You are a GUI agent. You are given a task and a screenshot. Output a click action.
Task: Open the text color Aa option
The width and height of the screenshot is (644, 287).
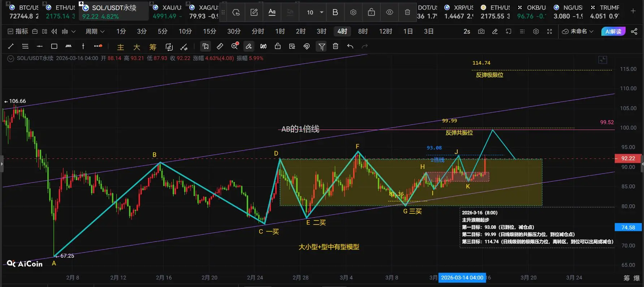(272, 12)
